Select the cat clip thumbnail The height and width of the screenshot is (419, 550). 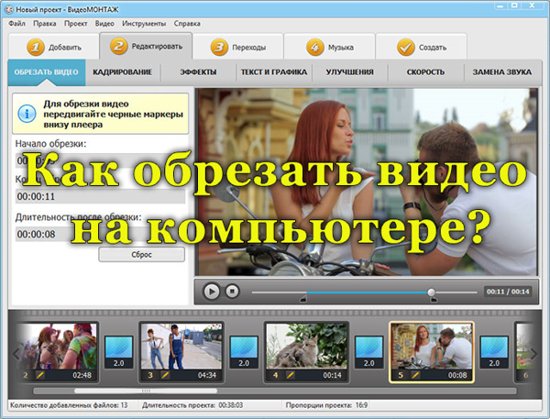[x=307, y=346]
